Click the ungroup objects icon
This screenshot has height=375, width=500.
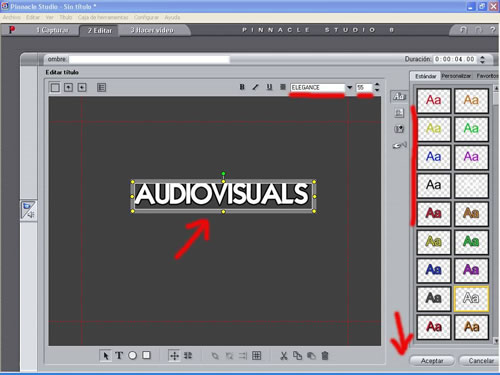tap(229, 356)
